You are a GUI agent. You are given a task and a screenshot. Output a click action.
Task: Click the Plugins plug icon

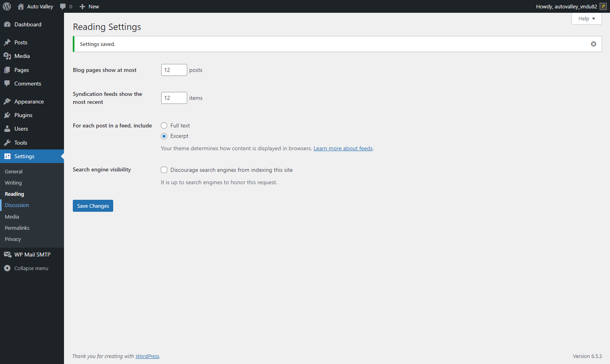coord(7,115)
